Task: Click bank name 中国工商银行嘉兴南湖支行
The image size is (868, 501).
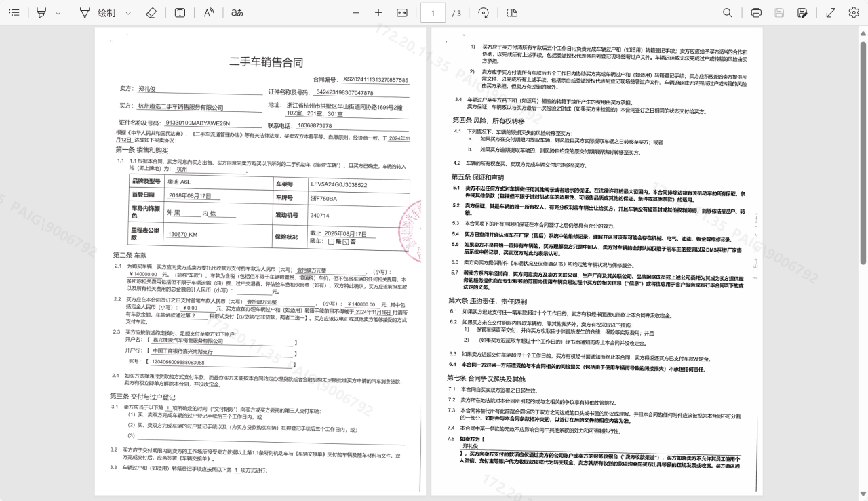Action: pos(182,351)
